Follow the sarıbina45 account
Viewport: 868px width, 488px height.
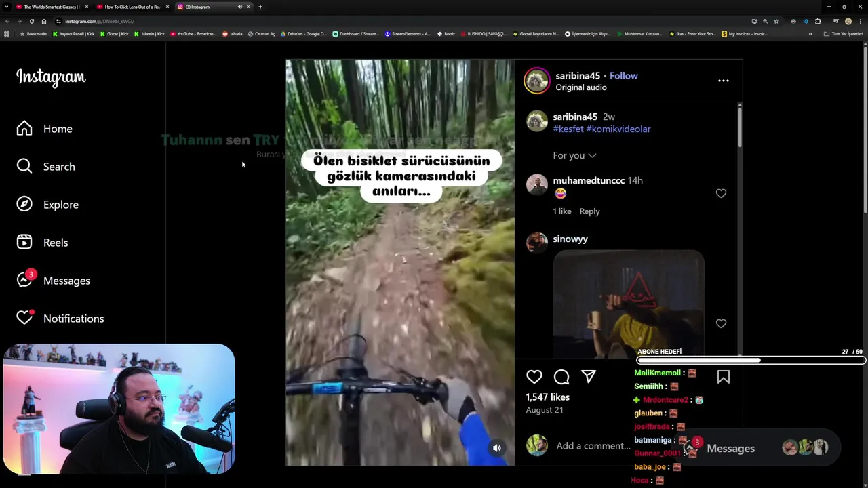tap(624, 76)
